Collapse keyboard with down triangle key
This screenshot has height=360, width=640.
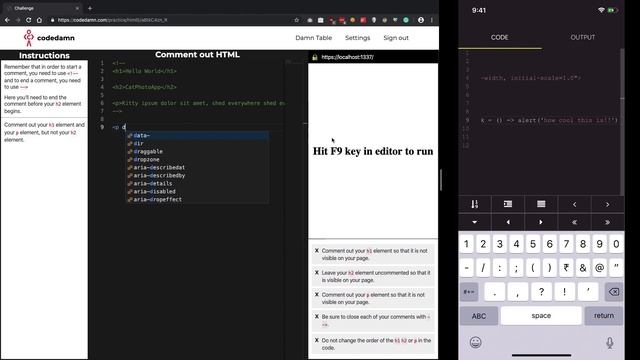click(475, 222)
